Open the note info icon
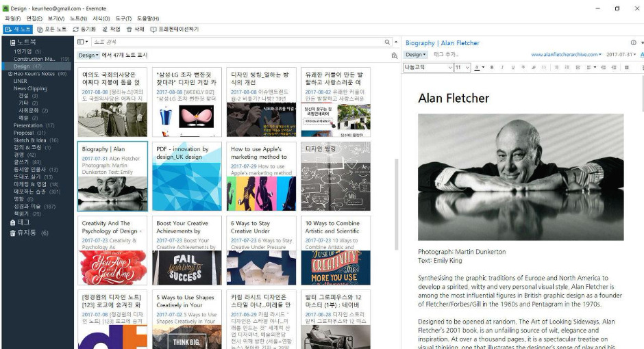Viewport: 644px width, 349px height. pyautogui.click(x=633, y=42)
